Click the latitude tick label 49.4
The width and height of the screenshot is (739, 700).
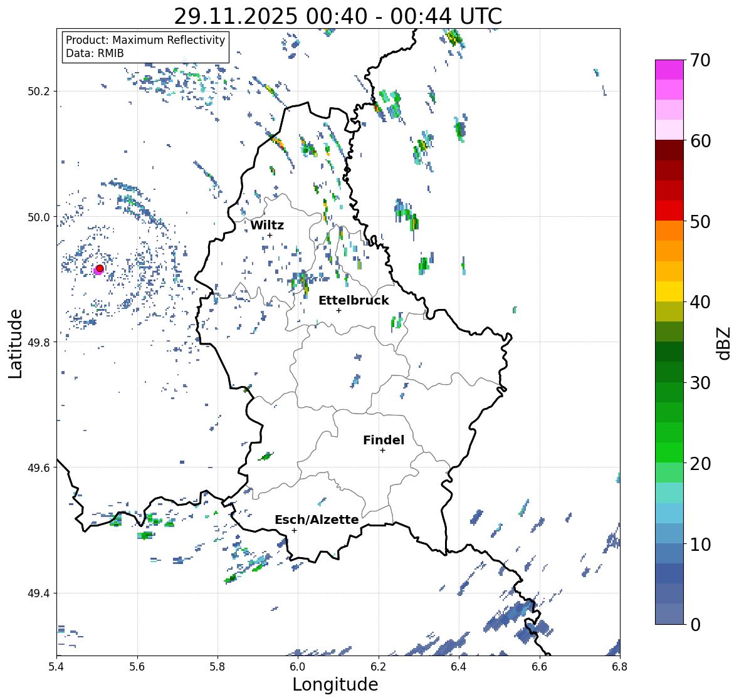[x=38, y=593]
